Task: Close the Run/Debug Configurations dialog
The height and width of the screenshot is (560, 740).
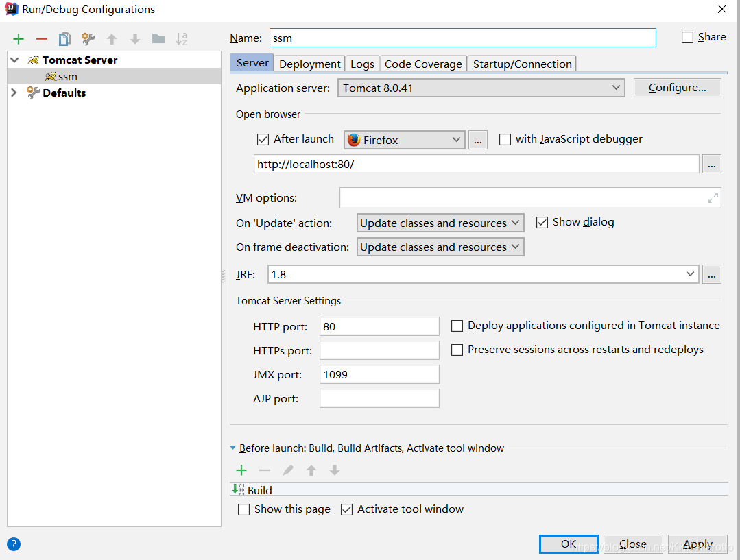Action: 722,9
